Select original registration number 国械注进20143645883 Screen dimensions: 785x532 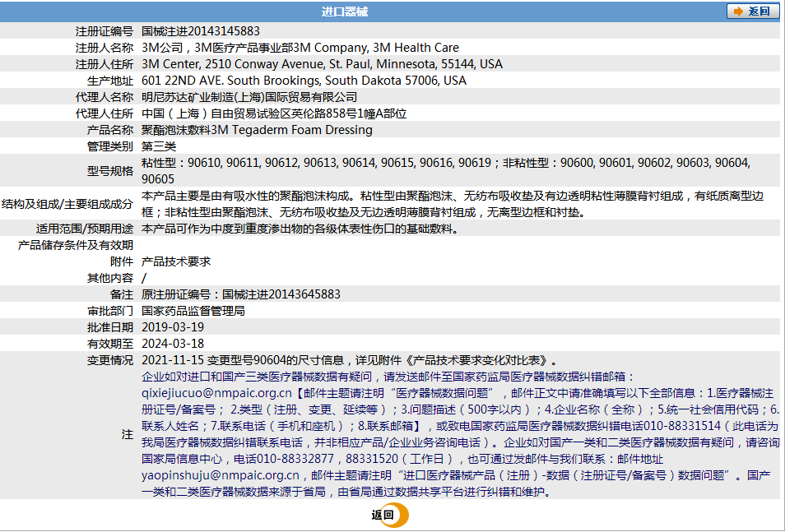coord(281,294)
